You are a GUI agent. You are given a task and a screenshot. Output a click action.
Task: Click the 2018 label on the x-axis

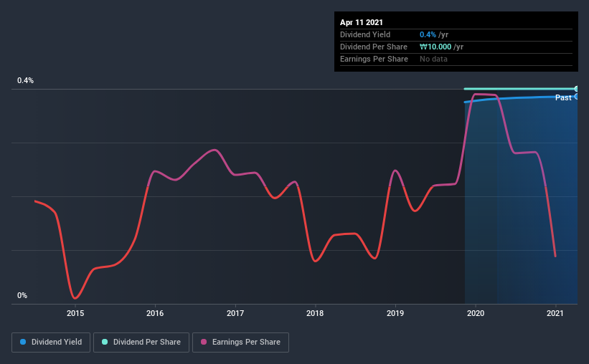point(314,313)
